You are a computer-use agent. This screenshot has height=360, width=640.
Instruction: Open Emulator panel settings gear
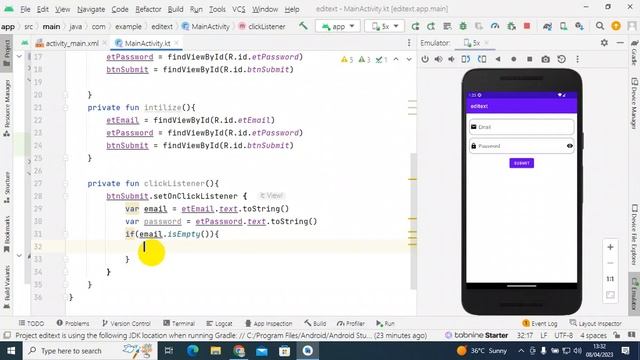tap(604, 42)
